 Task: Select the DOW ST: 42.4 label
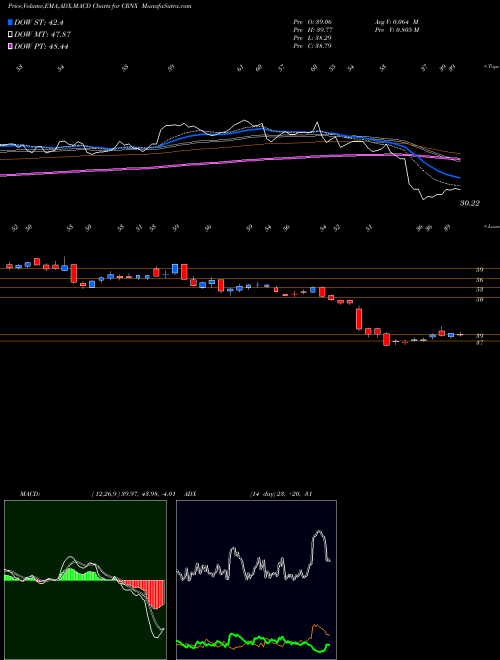click(x=38, y=22)
